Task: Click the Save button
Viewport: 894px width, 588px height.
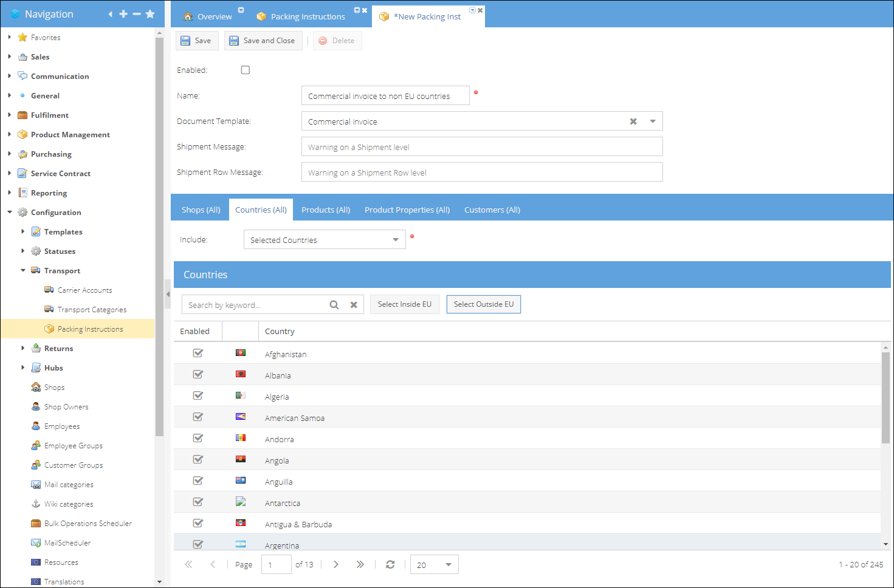Action: click(x=197, y=41)
